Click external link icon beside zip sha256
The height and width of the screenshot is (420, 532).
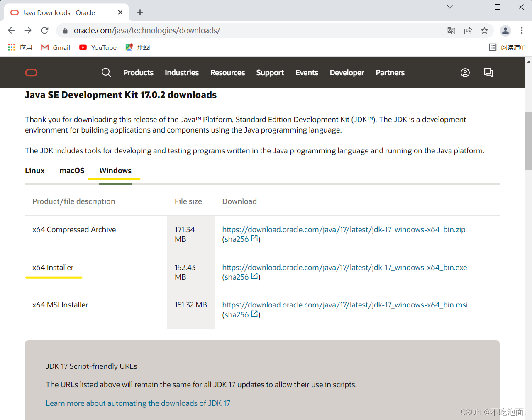pos(254,238)
